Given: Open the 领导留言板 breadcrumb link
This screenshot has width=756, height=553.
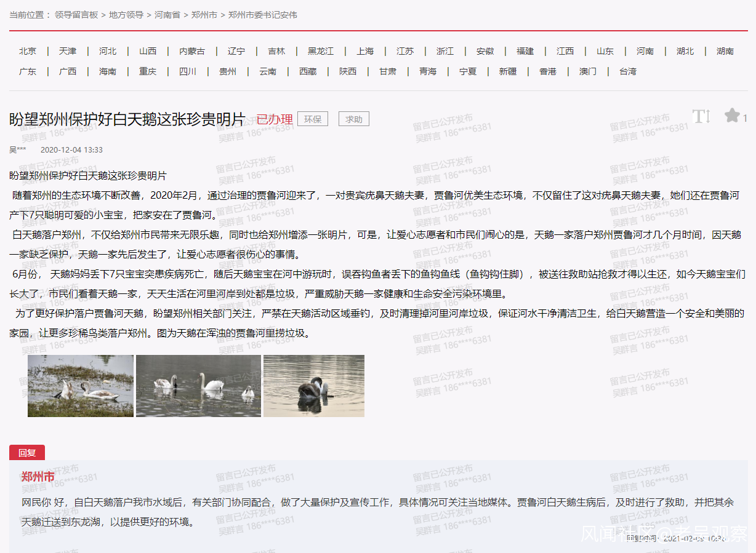Looking at the screenshot, I should point(76,15).
